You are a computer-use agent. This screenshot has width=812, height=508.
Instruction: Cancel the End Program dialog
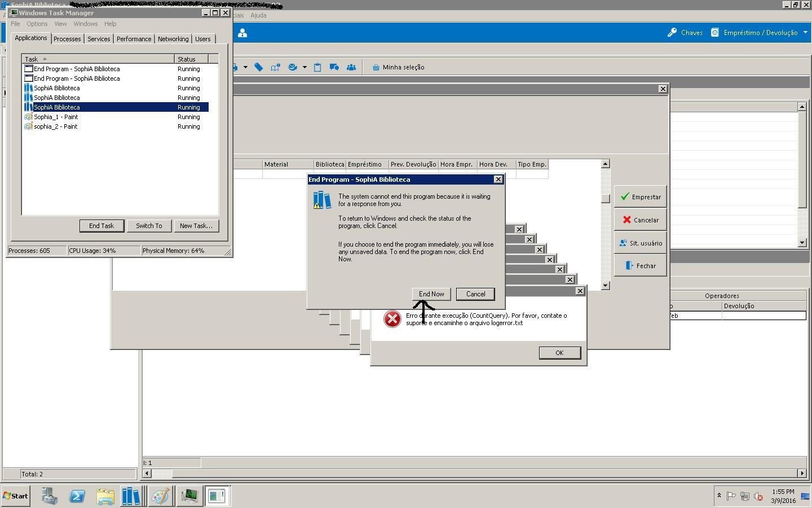coord(475,294)
